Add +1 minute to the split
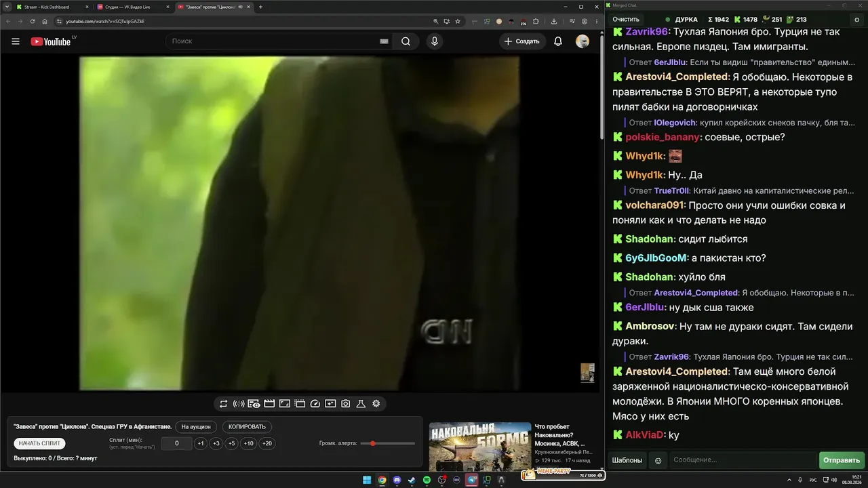Screen dimensions: 868x488 click(201, 444)
